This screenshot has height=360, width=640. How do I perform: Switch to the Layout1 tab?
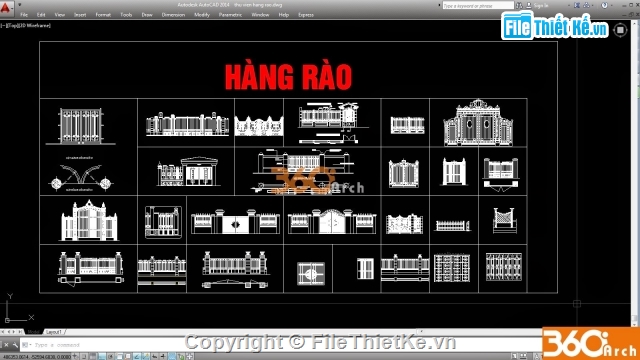53,332
